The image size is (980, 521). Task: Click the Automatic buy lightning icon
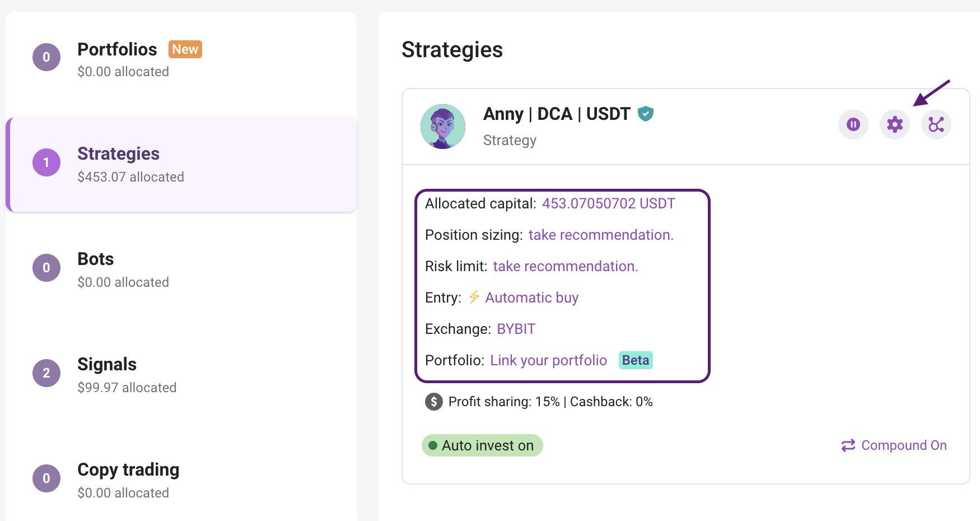[x=474, y=297]
